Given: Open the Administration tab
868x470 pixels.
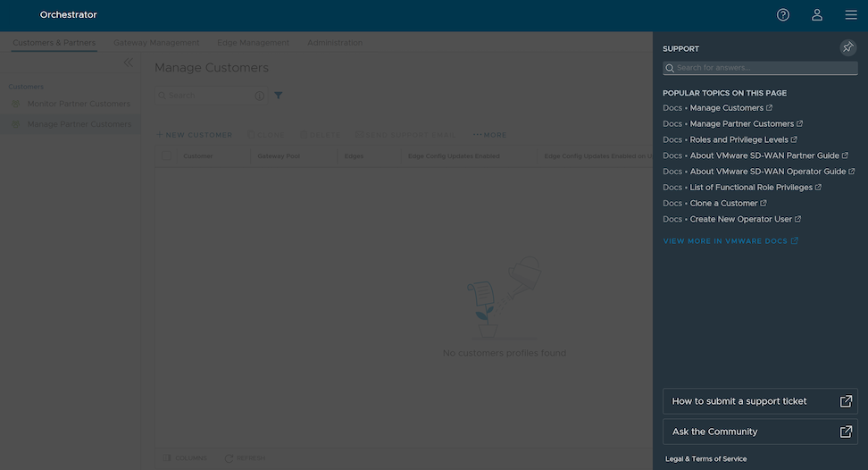Looking at the screenshot, I should 335,43.
